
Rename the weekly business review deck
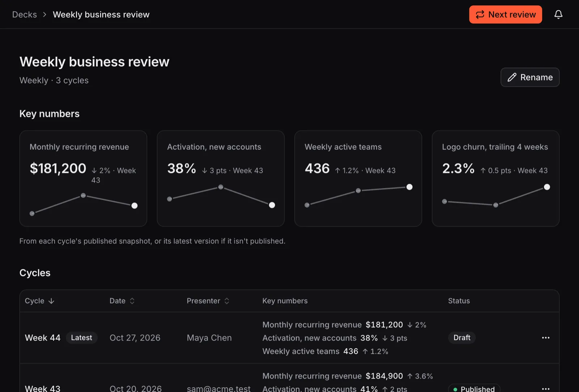pyautogui.click(x=530, y=77)
